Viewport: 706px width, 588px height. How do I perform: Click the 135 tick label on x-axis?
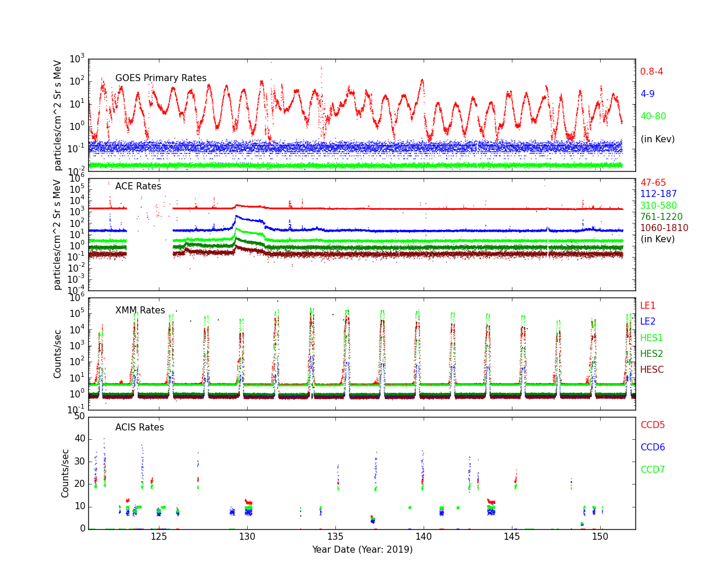pyautogui.click(x=335, y=537)
